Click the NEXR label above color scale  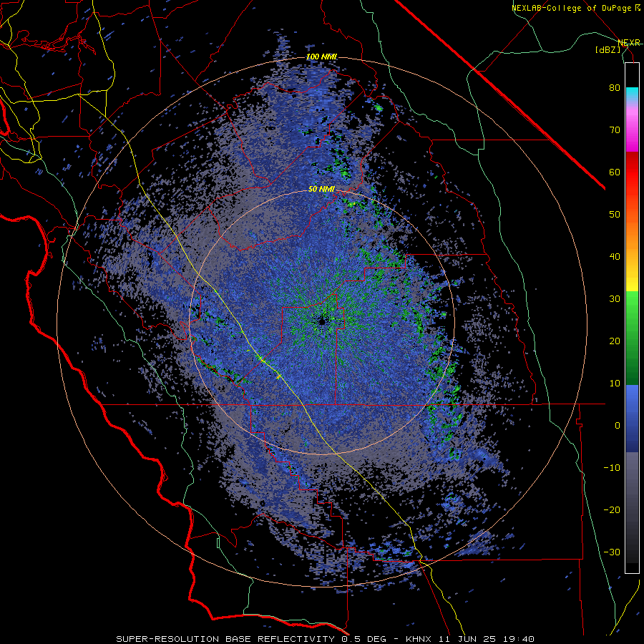click(x=629, y=42)
